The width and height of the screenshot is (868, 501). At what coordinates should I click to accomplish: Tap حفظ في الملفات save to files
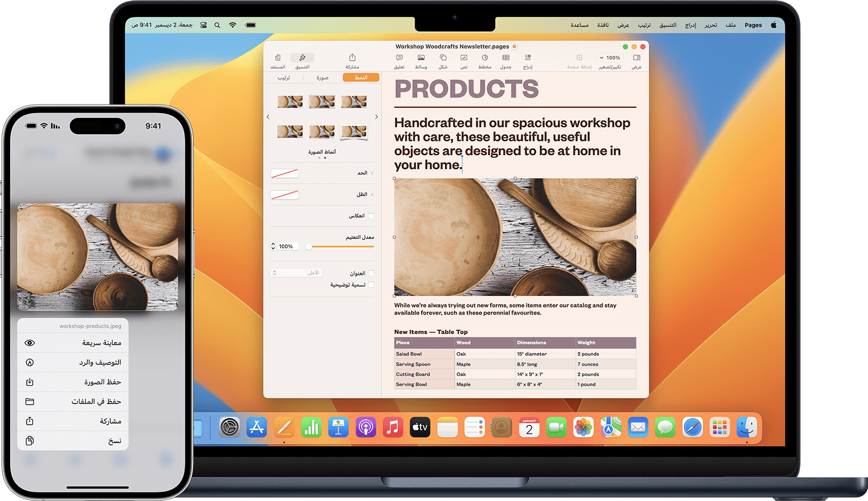[x=73, y=401]
